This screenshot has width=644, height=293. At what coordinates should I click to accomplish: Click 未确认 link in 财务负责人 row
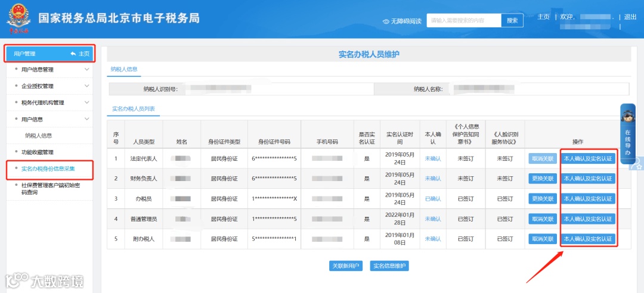pos(433,179)
